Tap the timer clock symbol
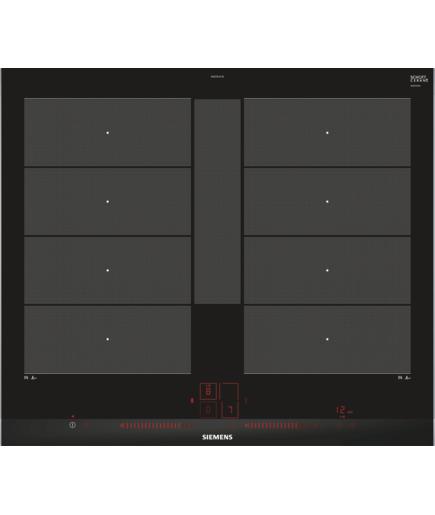Image resolution: width=435 pixels, height=515 pixels. [x=339, y=425]
